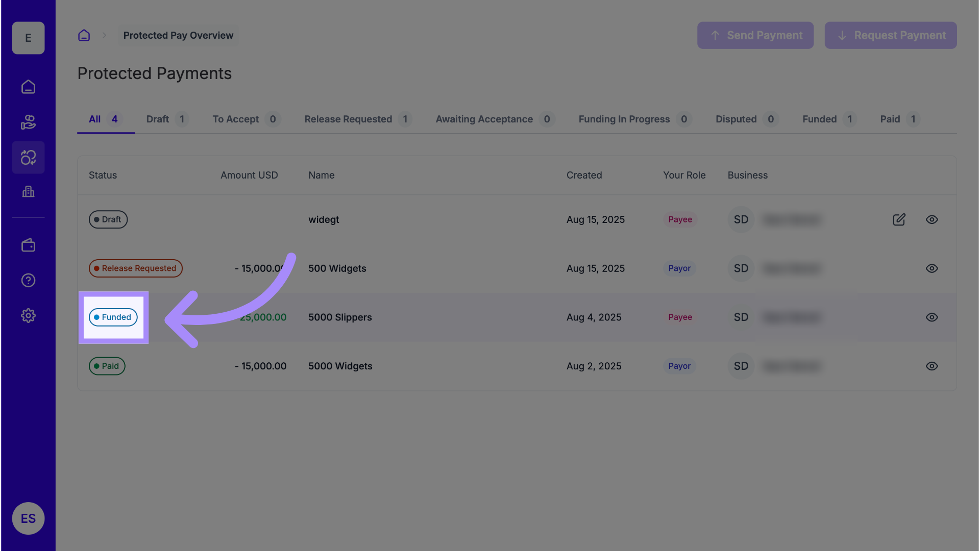Open the contacts hand icon in sidebar
Screen dimensions: 980x551
[28, 122]
